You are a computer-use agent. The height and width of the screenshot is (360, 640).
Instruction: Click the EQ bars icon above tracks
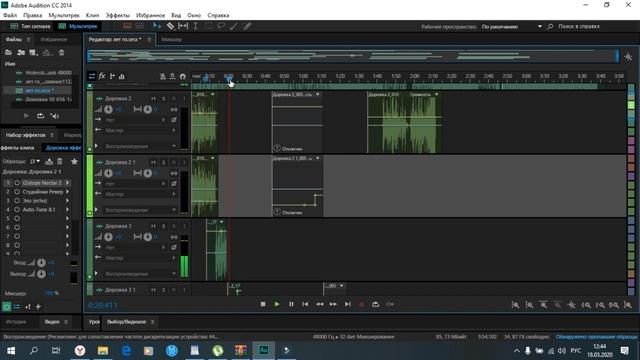tap(122, 76)
